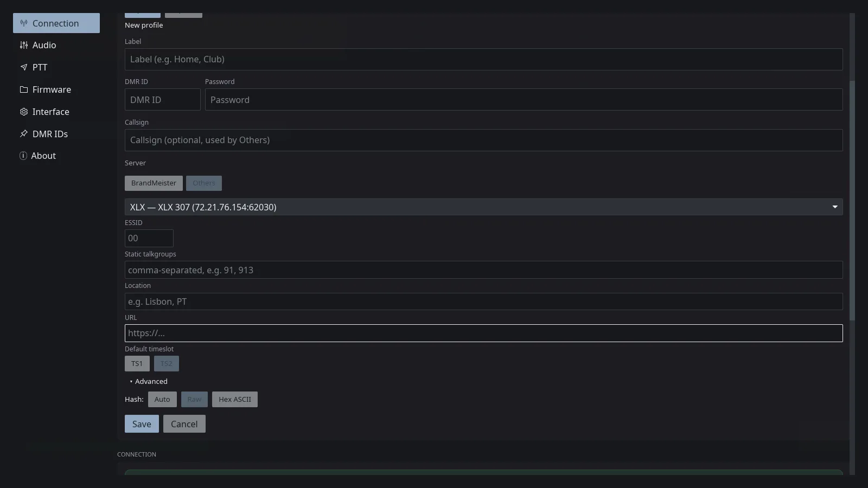
Task: Open the Audio settings section
Action: [x=56, y=46]
